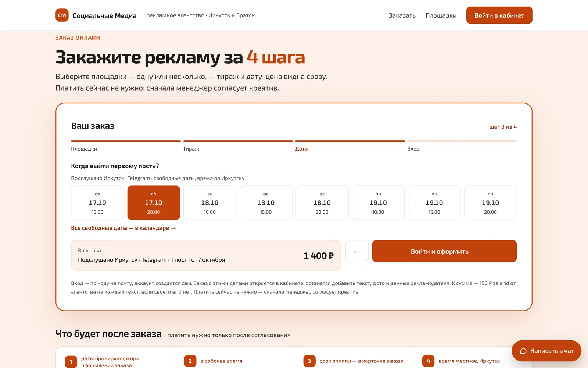
Task: Click the шаг 3 из 4 indicator
Action: click(x=503, y=127)
